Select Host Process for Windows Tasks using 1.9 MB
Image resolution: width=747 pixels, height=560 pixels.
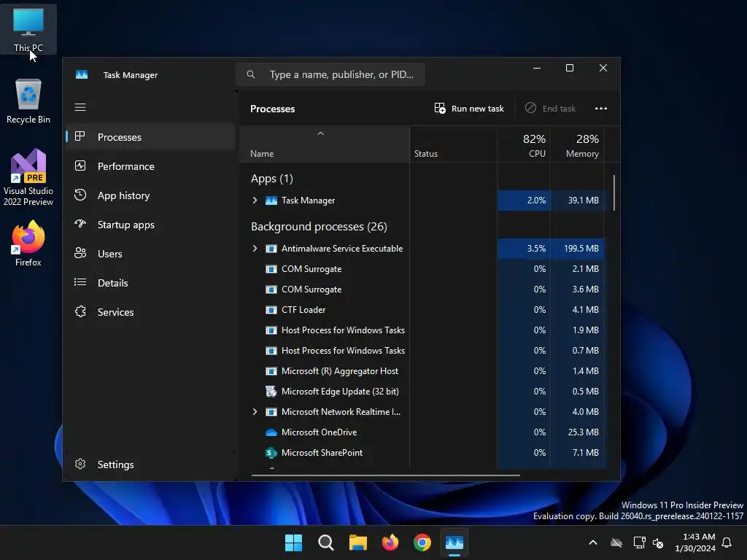click(422, 330)
